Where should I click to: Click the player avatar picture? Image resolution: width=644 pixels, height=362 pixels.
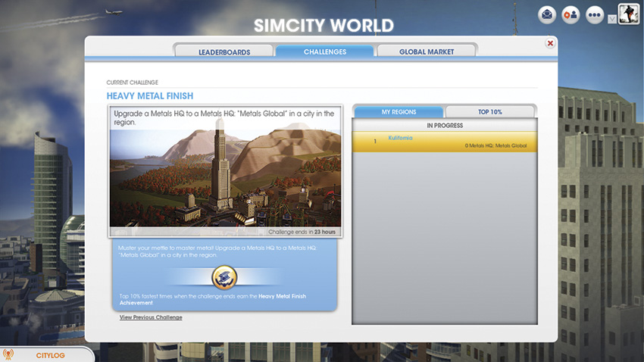629,14
